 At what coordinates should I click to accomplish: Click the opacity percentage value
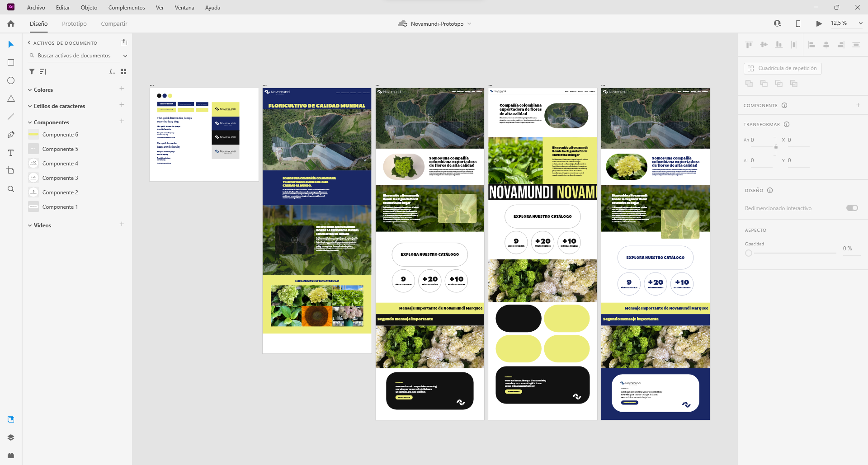pos(847,249)
